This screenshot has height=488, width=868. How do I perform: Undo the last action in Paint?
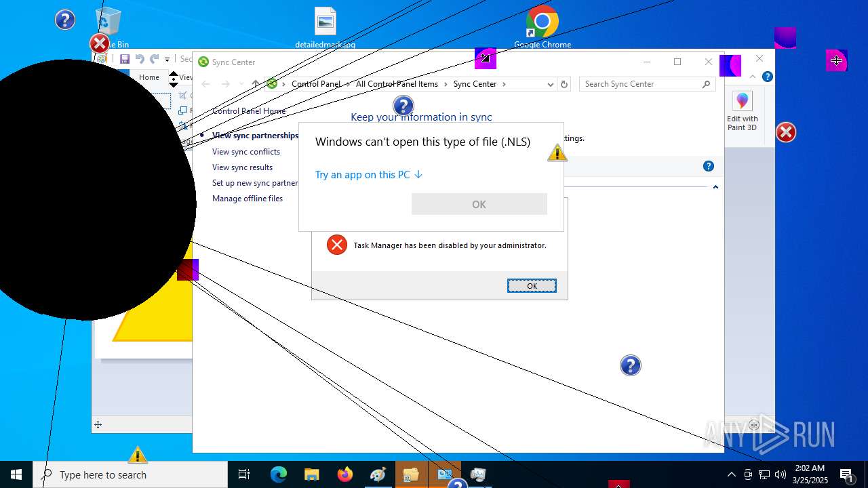[140, 60]
